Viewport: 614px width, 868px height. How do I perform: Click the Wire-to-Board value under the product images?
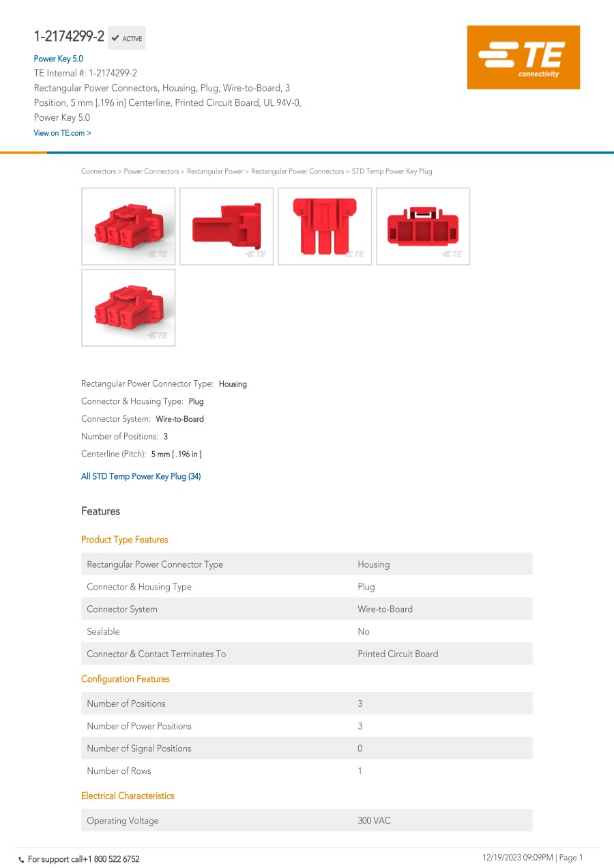(180, 419)
